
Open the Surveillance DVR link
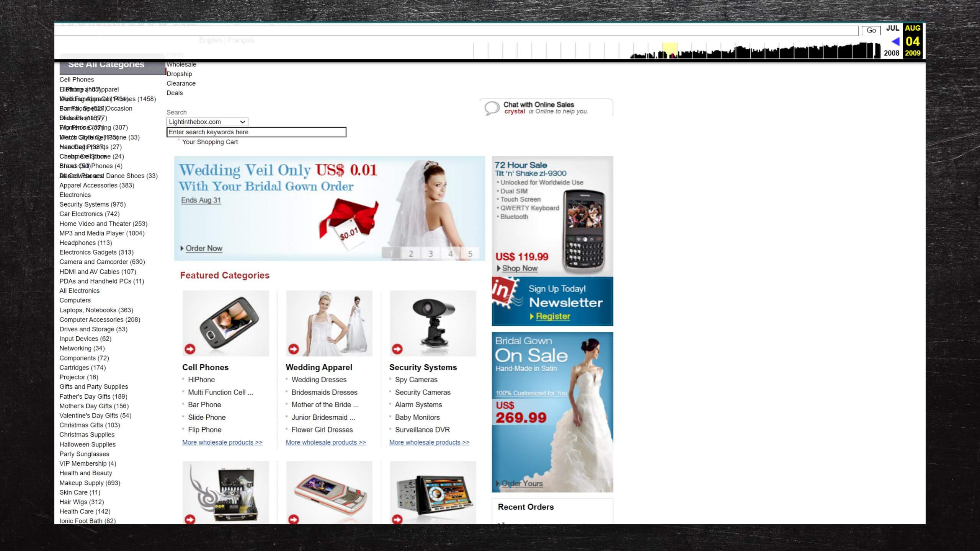point(422,430)
